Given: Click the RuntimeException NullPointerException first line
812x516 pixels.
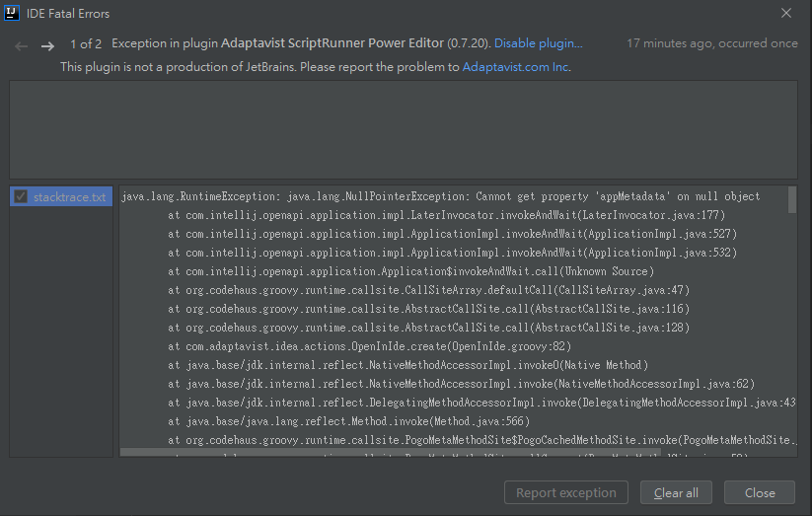Looking at the screenshot, I should (x=441, y=197).
